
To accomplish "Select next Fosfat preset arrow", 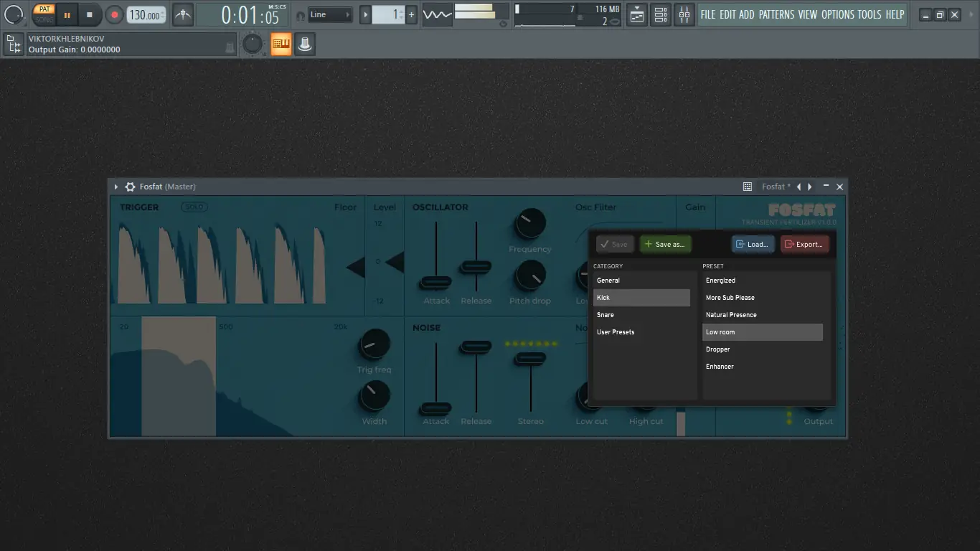I will pyautogui.click(x=811, y=187).
